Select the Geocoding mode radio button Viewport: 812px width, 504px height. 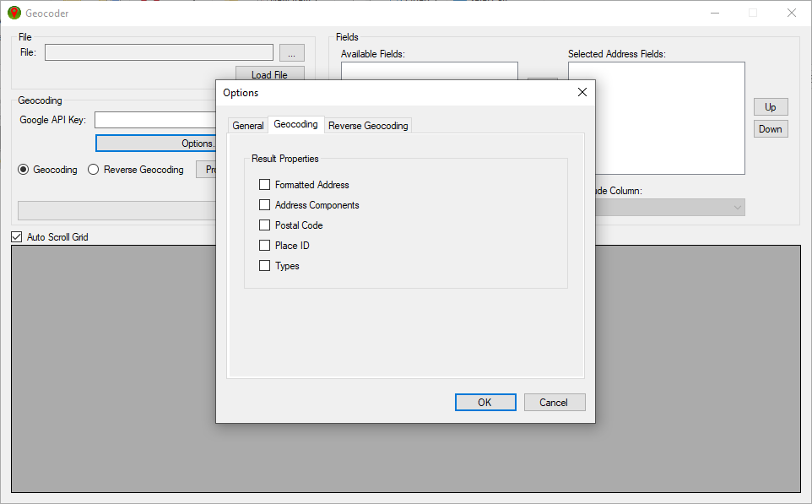(x=24, y=169)
